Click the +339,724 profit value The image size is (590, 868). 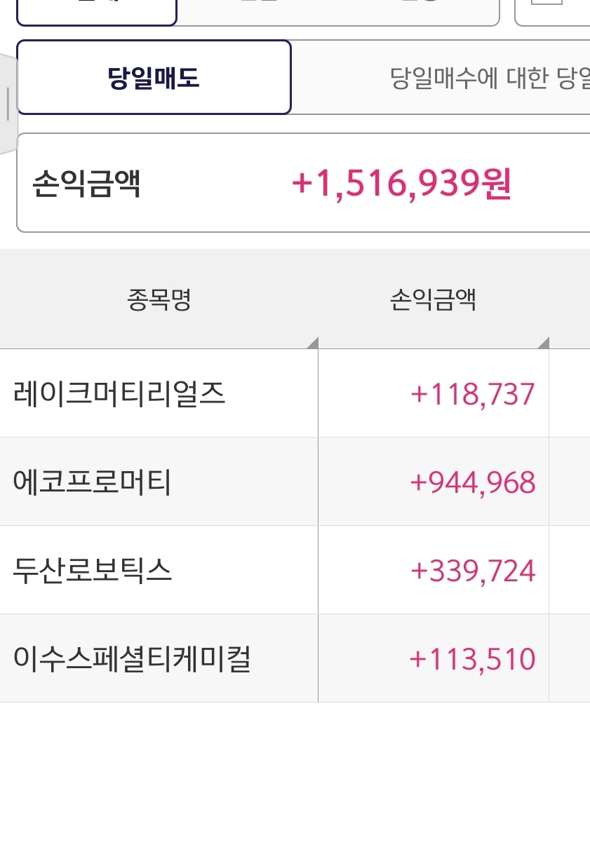tap(473, 571)
